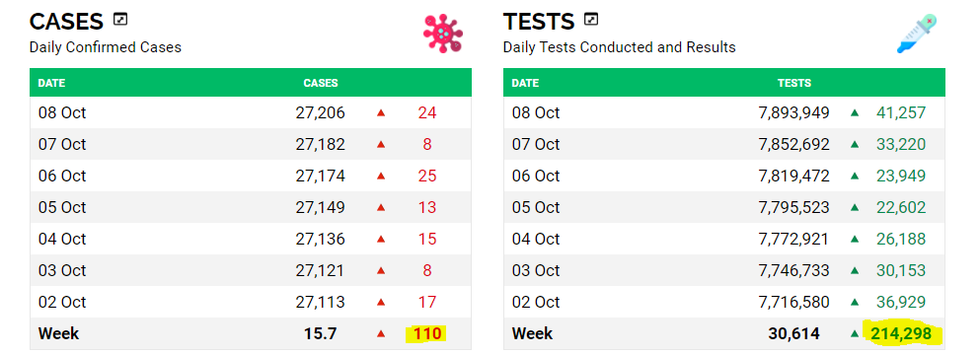Click the CASES heading
This screenshot has width=980, height=355.
(66, 22)
